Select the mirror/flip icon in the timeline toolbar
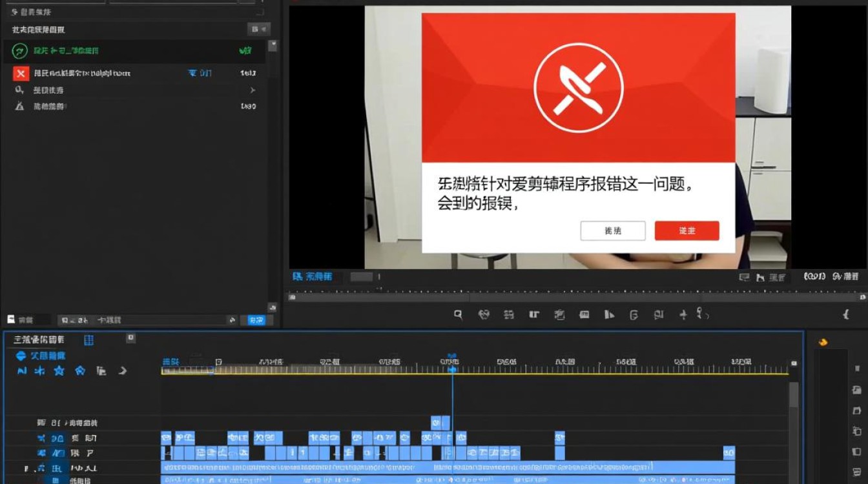The image size is (868, 484). coord(609,314)
